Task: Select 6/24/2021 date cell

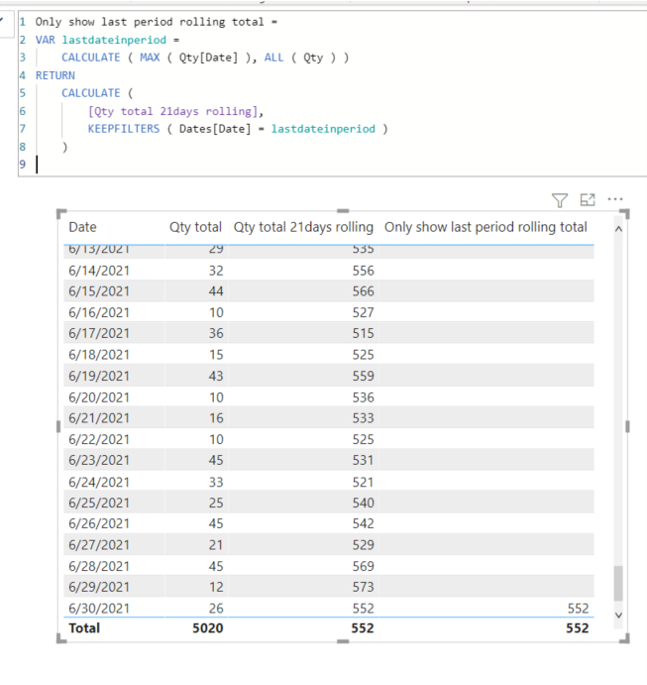Action: coord(99,482)
